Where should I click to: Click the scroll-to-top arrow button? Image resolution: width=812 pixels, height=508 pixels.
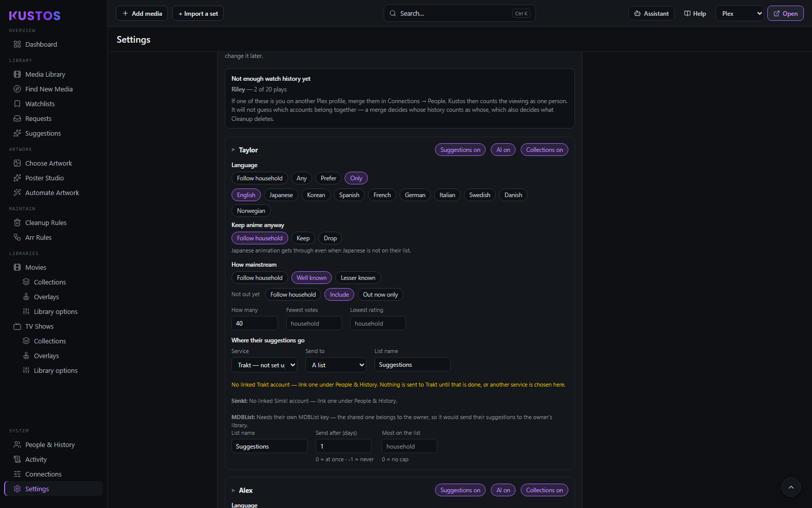click(791, 487)
